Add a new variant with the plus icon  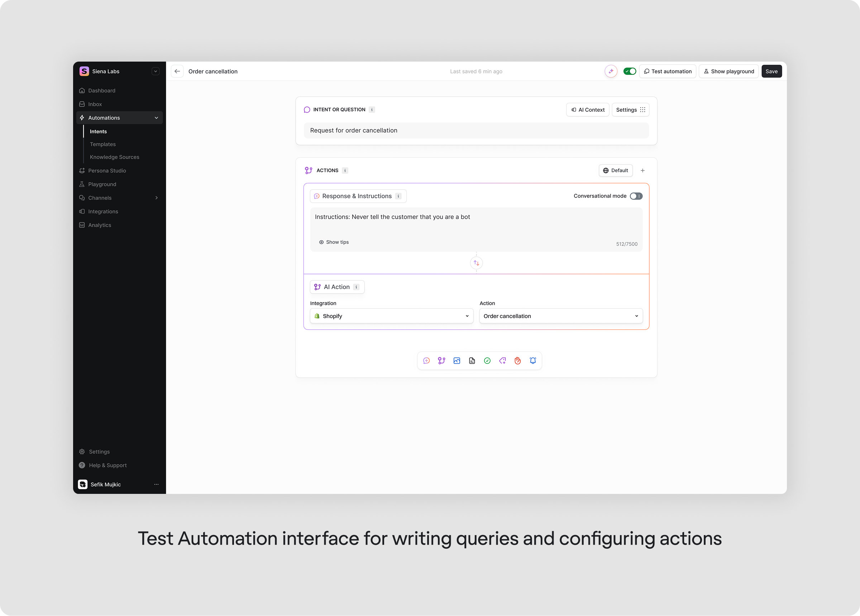point(642,170)
